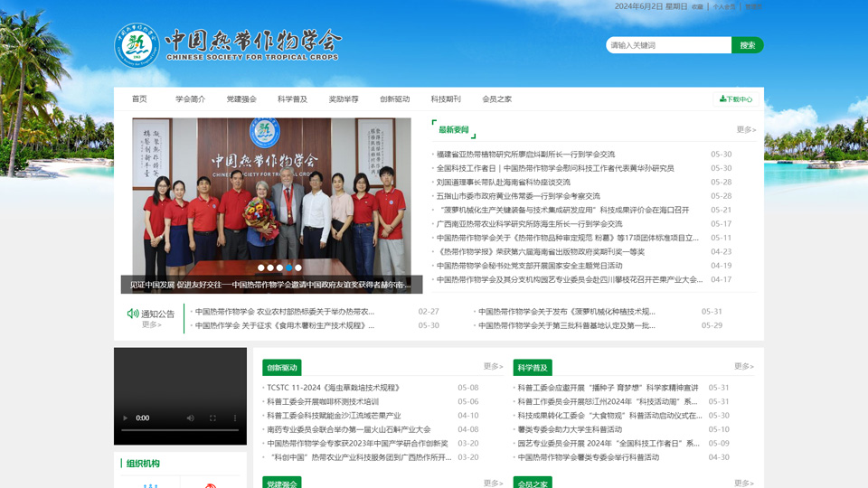Open the 创新驱动 navigation item
Image resolution: width=868 pixels, height=488 pixels.
pos(395,99)
